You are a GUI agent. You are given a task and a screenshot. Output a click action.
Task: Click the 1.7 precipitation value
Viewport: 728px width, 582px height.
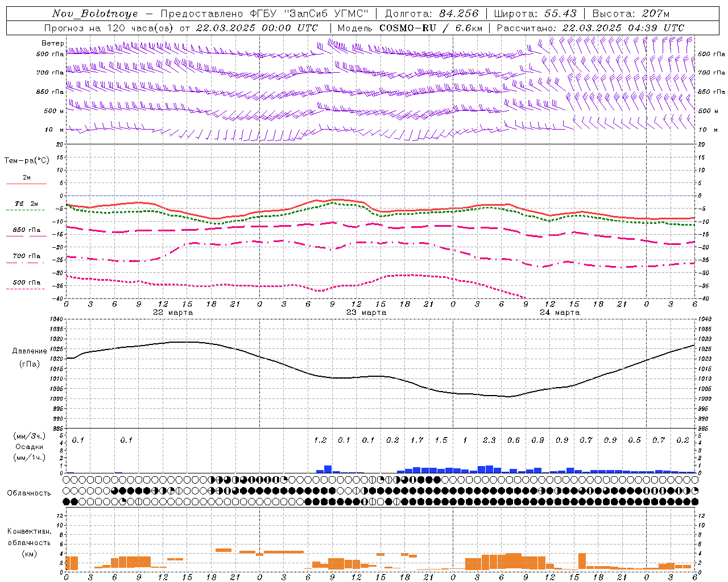(417, 440)
